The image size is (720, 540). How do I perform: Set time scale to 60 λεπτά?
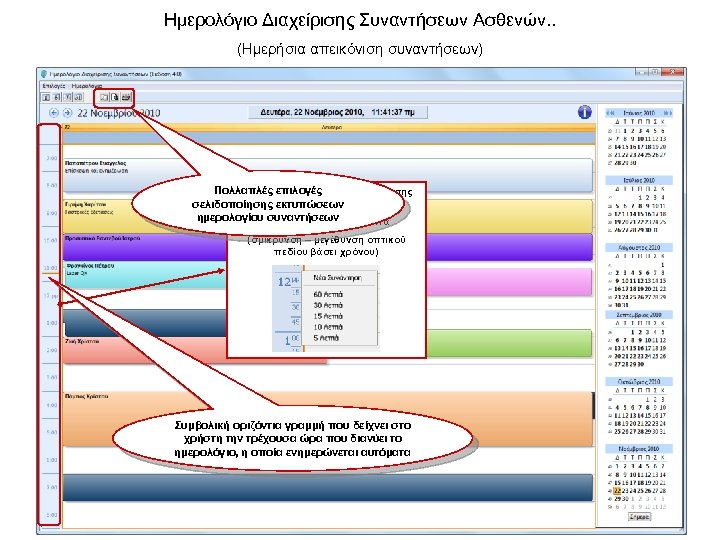click(x=328, y=294)
